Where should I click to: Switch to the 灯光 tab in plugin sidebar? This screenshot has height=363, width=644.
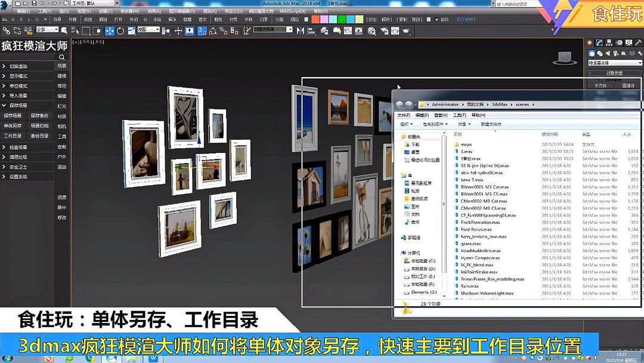pyautogui.click(x=61, y=106)
